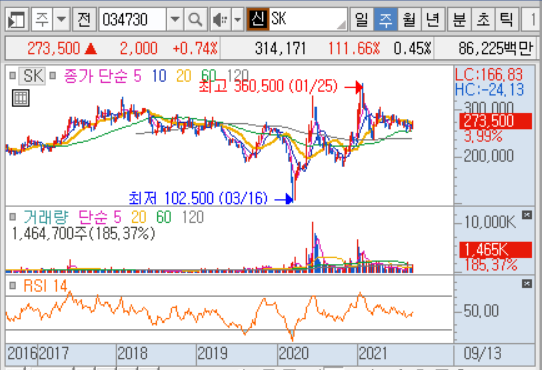This screenshot has width=542, height=370.
Task: Select the weekly 주 period button
Action: (x=385, y=20)
